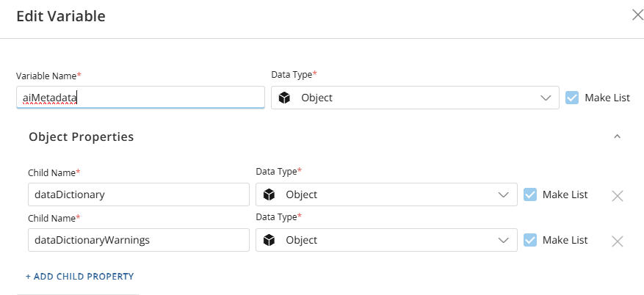Toggle Make List for the aiMetadata variable

572,98
